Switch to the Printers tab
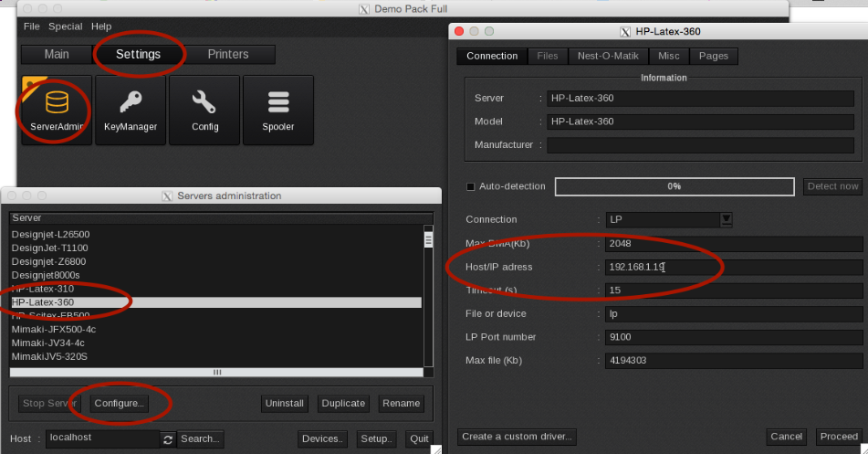Viewport: 868px width, 454px height. click(x=227, y=55)
